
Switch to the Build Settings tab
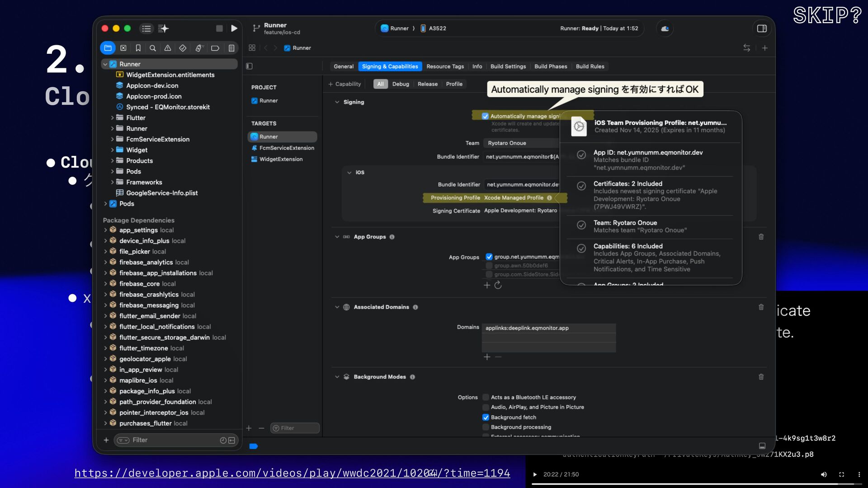[x=508, y=66]
